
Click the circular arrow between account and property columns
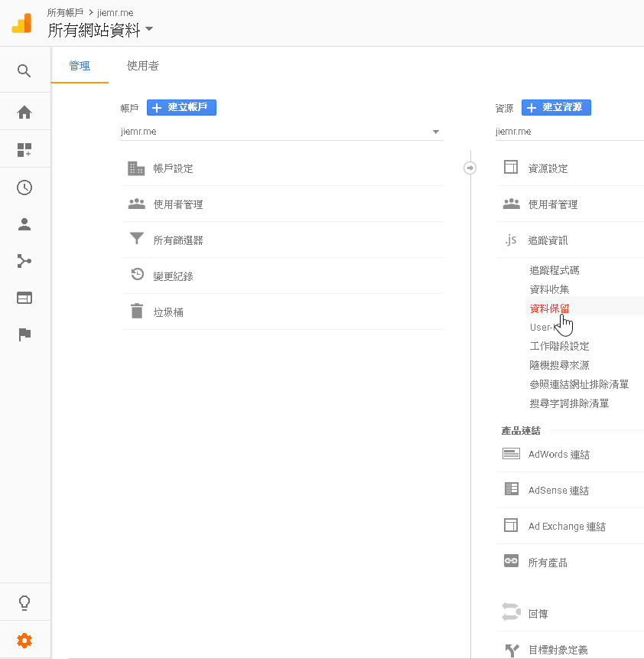pyautogui.click(x=470, y=168)
